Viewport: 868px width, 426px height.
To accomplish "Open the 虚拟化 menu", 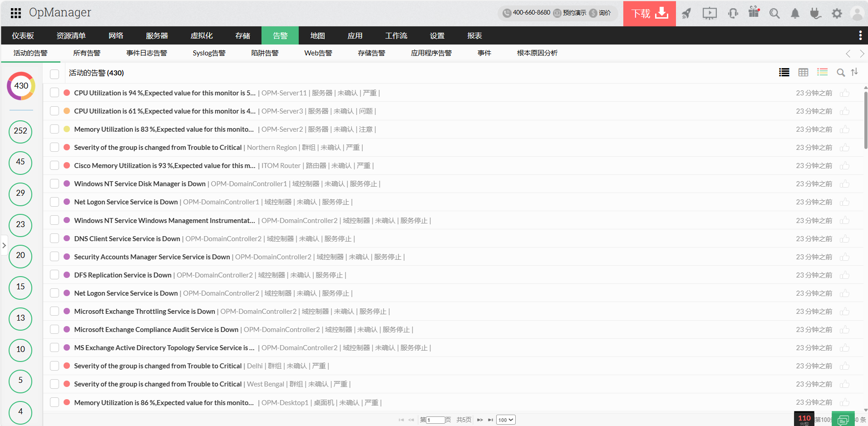I will (x=202, y=35).
